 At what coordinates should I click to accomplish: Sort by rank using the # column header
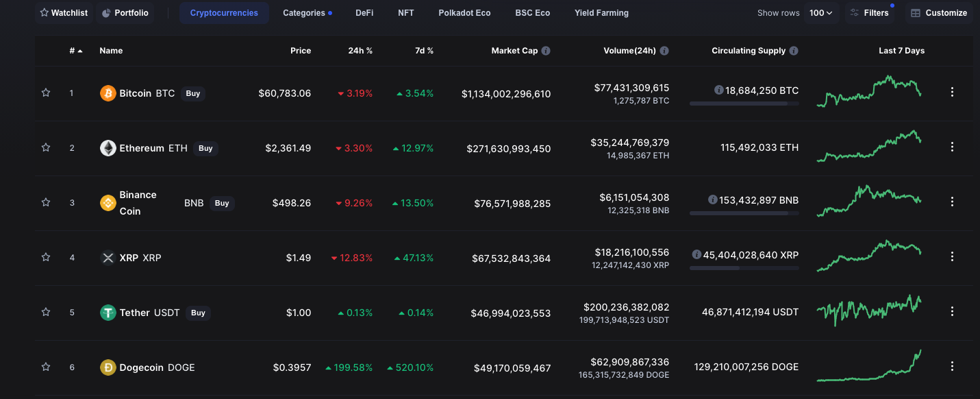pyautogui.click(x=75, y=51)
